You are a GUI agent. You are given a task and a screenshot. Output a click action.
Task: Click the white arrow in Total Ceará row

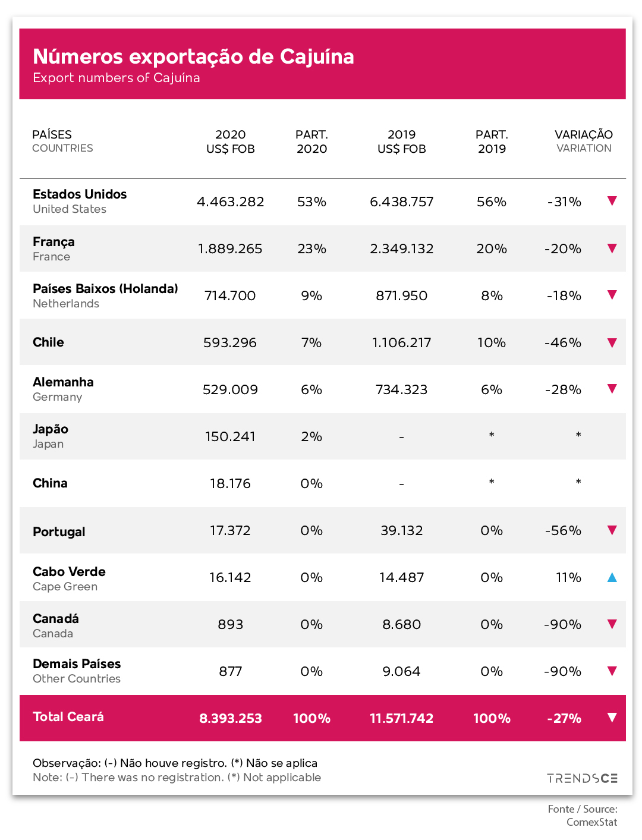click(612, 718)
